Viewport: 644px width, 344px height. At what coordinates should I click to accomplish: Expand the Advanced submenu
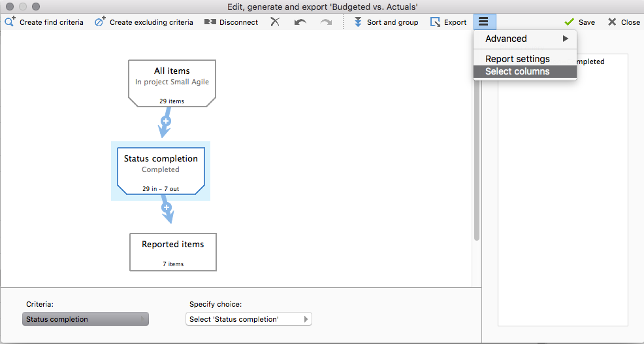pos(525,39)
